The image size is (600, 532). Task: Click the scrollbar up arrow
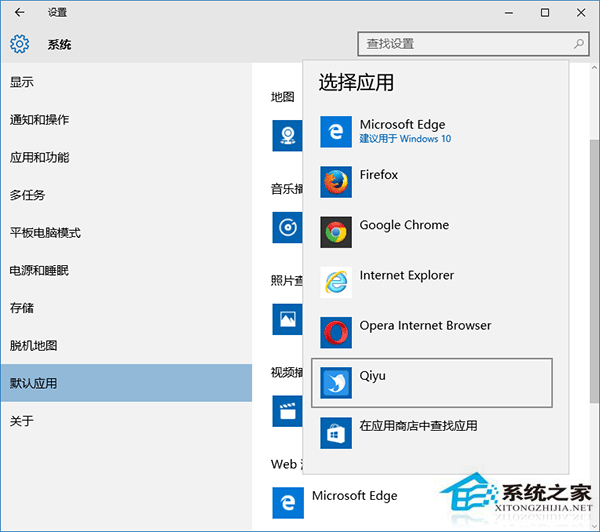click(x=594, y=67)
